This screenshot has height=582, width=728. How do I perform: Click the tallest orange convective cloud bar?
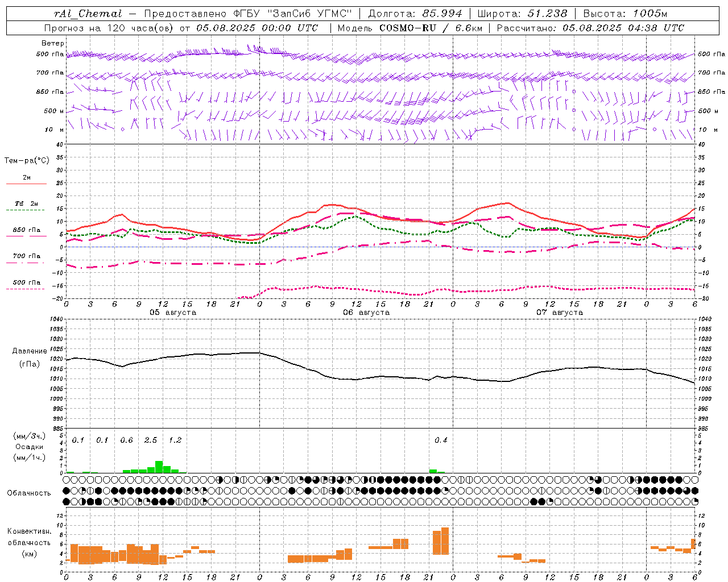pos(445,541)
